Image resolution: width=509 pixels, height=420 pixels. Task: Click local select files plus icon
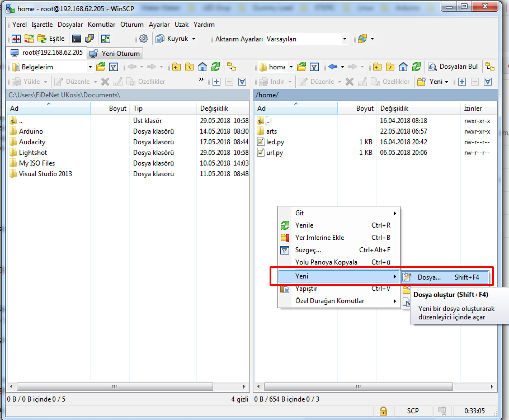[x=216, y=82]
